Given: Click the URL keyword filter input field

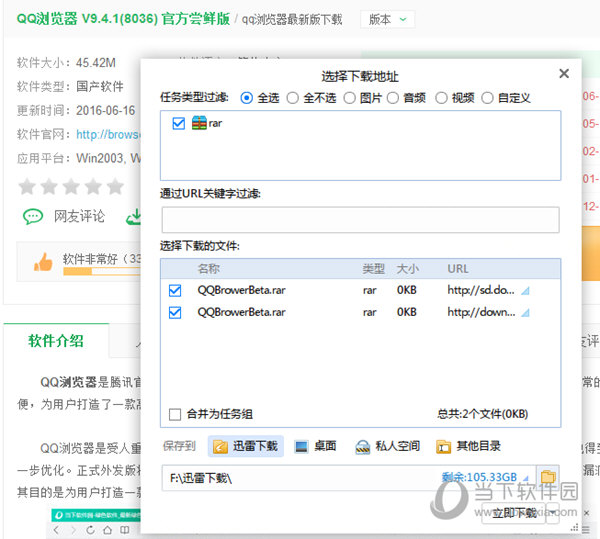Looking at the screenshot, I should [360, 220].
